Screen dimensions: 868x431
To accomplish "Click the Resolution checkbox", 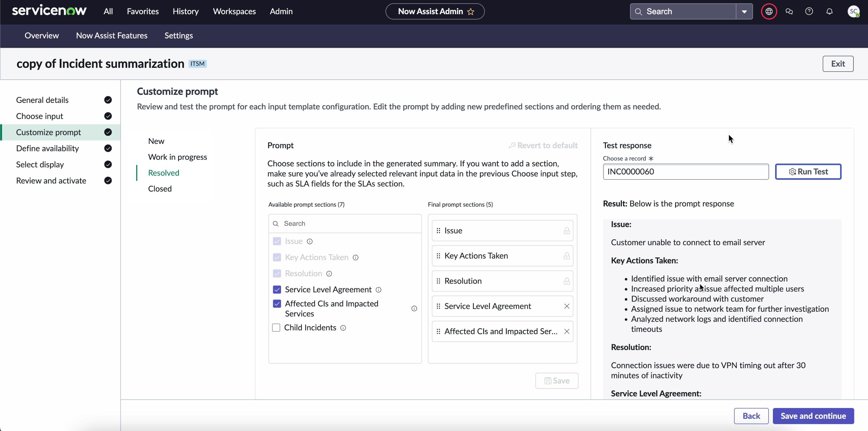I will [x=277, y=274].
